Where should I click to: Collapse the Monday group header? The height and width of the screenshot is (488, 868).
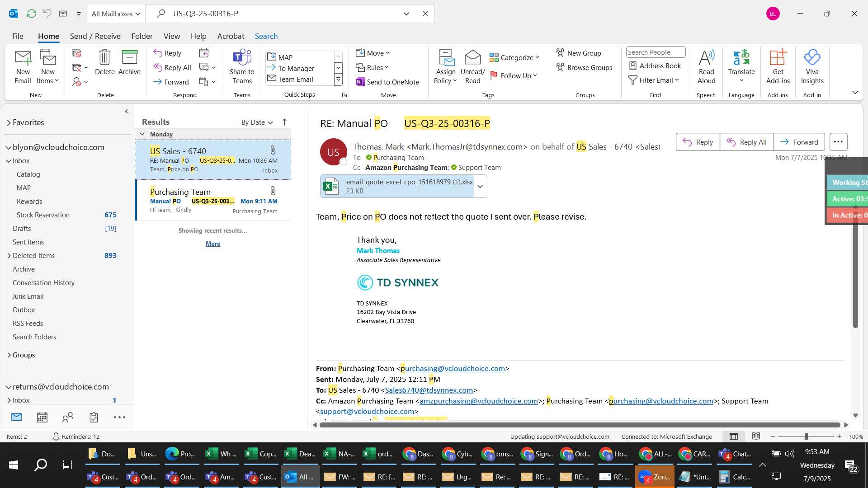[x=142, y=134]
